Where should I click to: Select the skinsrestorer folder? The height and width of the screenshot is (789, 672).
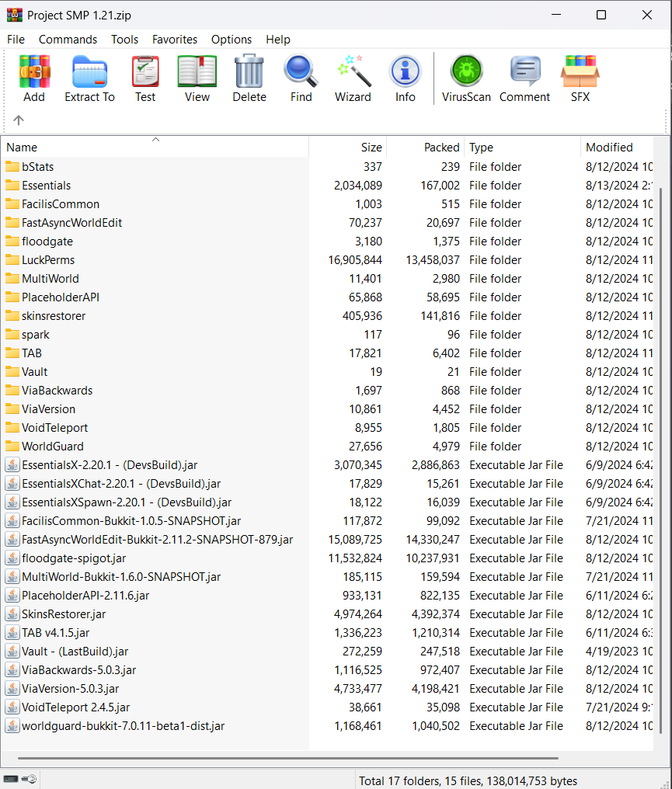tap(327, 315)
